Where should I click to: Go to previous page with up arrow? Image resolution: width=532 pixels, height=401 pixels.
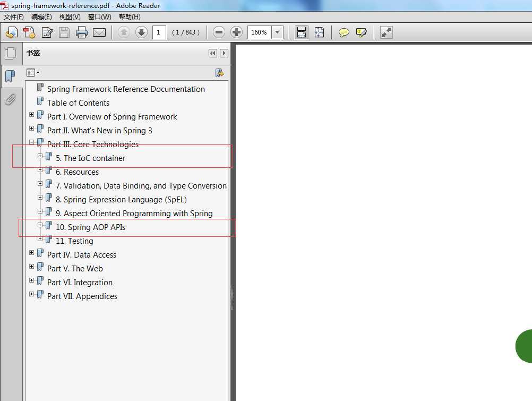[124, 32]
